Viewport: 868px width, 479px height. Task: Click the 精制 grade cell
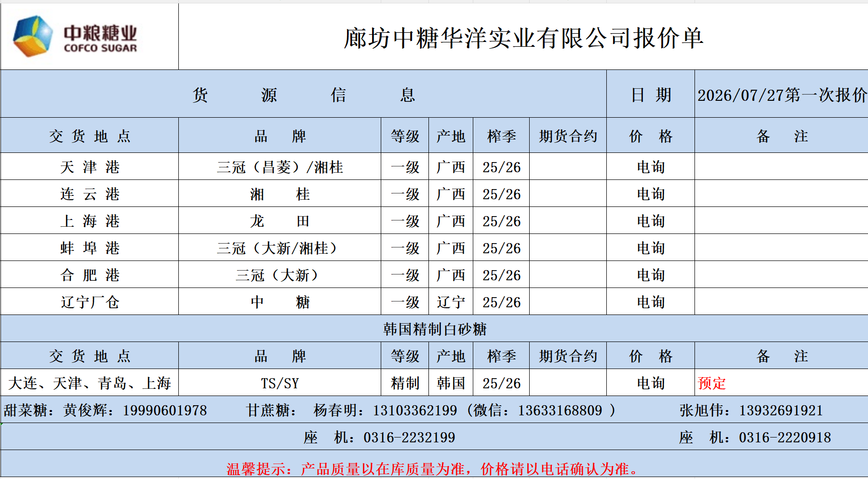tap(405, 383)
